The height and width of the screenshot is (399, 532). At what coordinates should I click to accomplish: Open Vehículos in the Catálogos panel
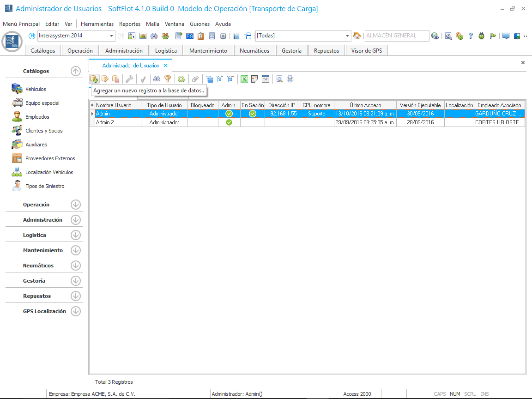[x=36, y=89]
